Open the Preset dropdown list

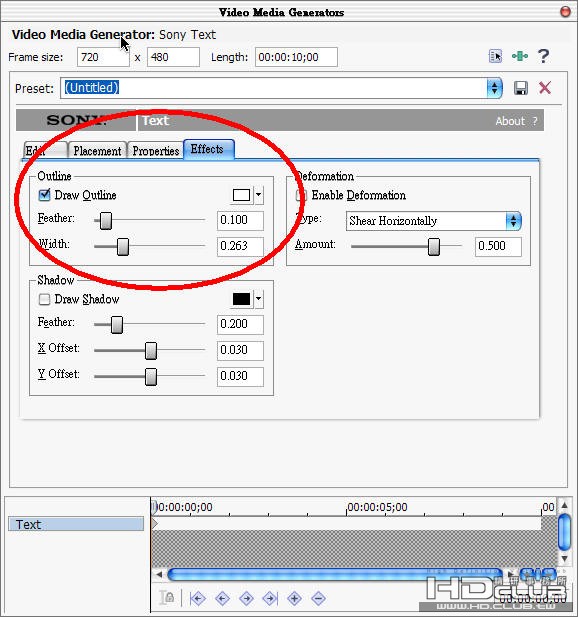[x=494, y=88]
